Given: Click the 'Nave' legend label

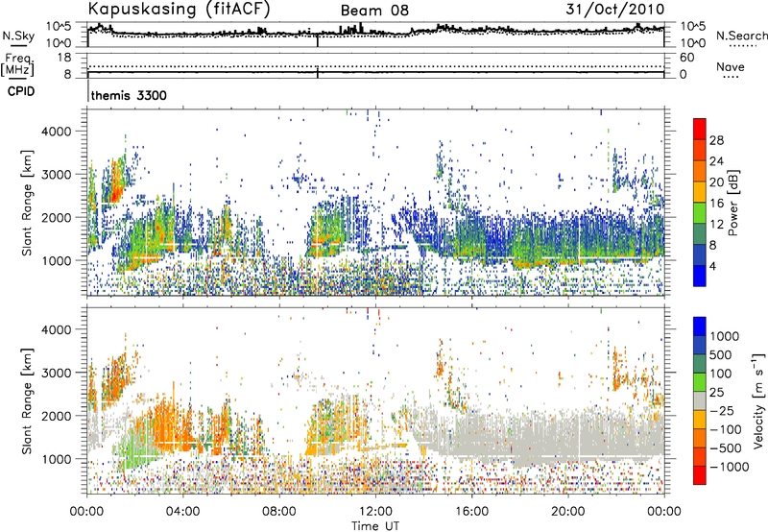Looking at the screenshot, I should point(731,66).
